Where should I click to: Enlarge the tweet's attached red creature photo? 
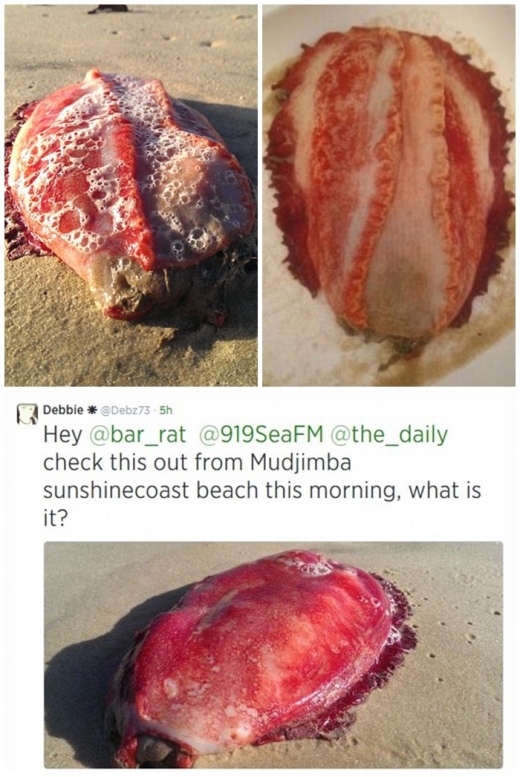coord(273,655)
